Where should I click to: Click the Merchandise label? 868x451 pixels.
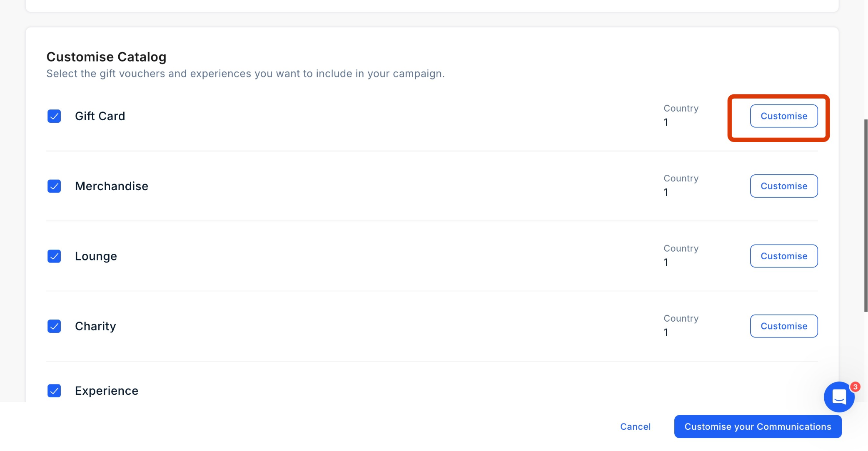[111, 186]
